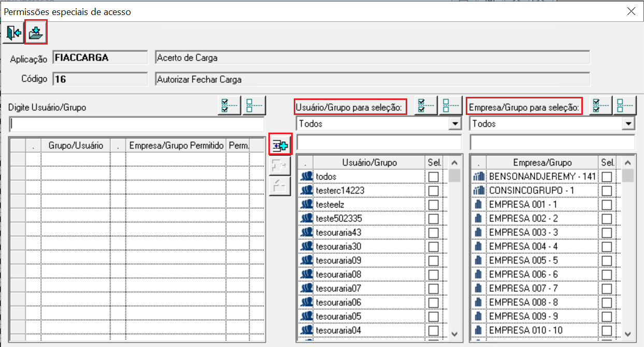The height and width of the screenshot is (347, 644).
Task: Select all icon beside Usuário/Grupo para seleção
Action: [426, 106]
